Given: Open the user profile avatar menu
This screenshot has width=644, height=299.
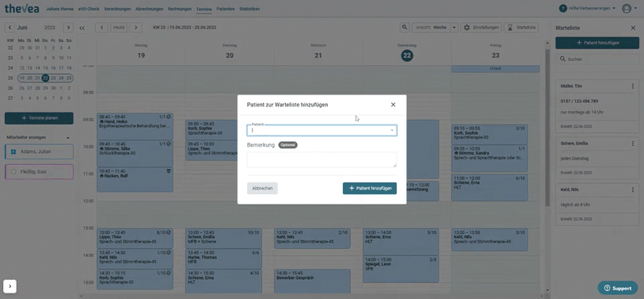Looking at the screenshot, I should [627, 8].
